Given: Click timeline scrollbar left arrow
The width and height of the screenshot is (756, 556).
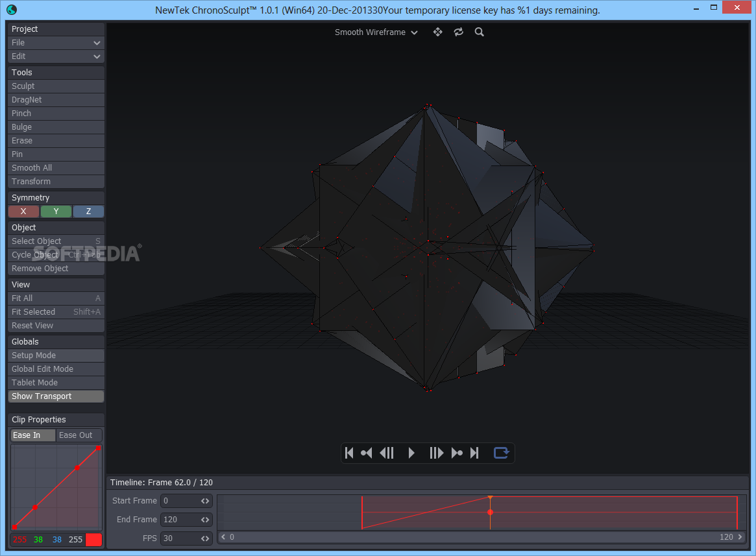Looking at the screenshot, I should (x=223, y=537).
